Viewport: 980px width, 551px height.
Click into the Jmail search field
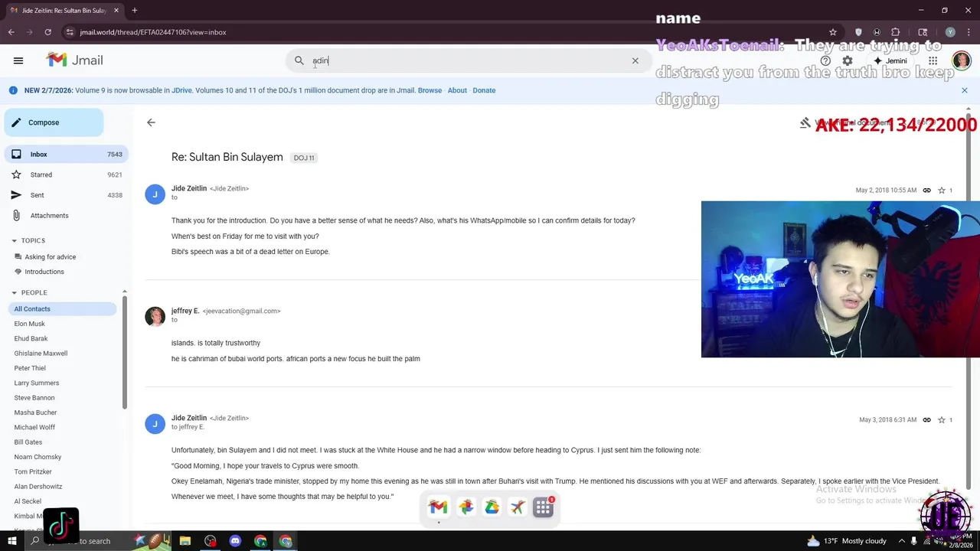[x=467, y=60]
